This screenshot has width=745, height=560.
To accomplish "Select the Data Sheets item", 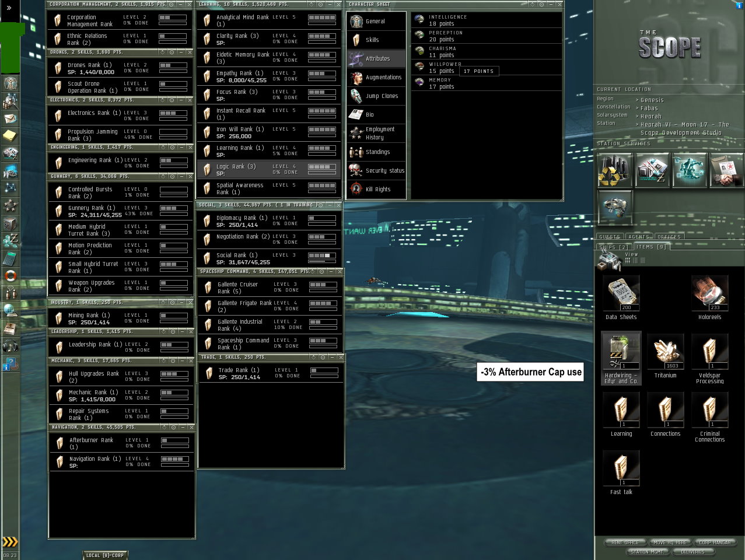I will tap(621, 298).
